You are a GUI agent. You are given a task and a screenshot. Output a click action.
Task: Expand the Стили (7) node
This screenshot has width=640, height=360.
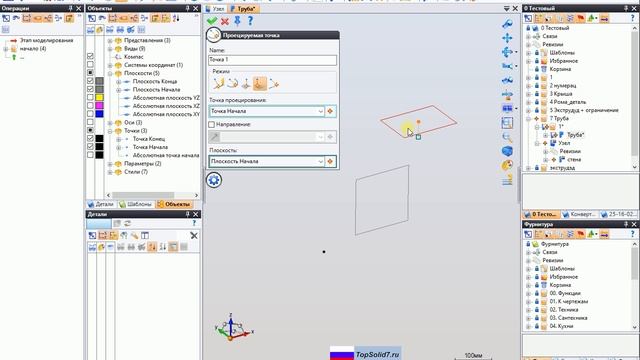(x=110, y=172)
